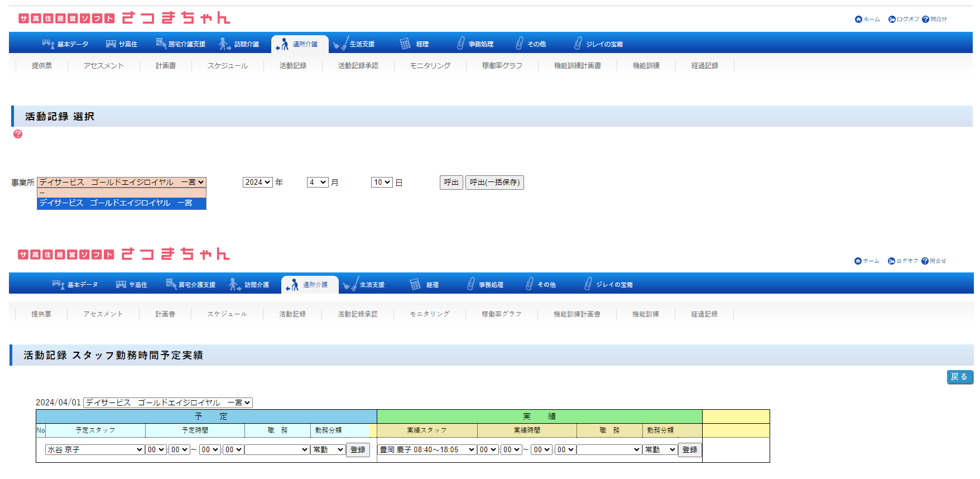Image resolution: width=980 pixels, height=479 pixels.
Task: Click the top inquiry question icon
Action: point(925,20)
